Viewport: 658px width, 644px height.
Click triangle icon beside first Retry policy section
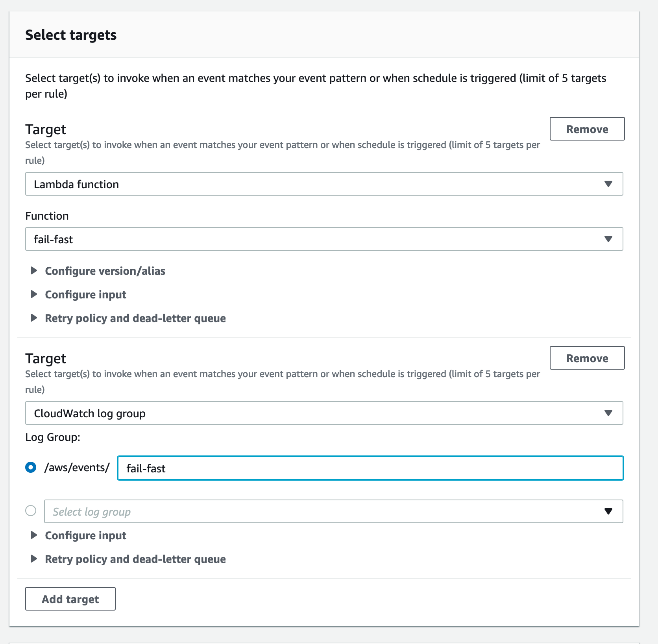34,318
